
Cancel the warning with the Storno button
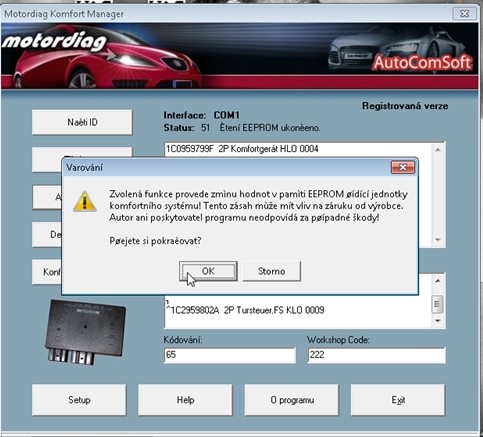coord(271,271)
